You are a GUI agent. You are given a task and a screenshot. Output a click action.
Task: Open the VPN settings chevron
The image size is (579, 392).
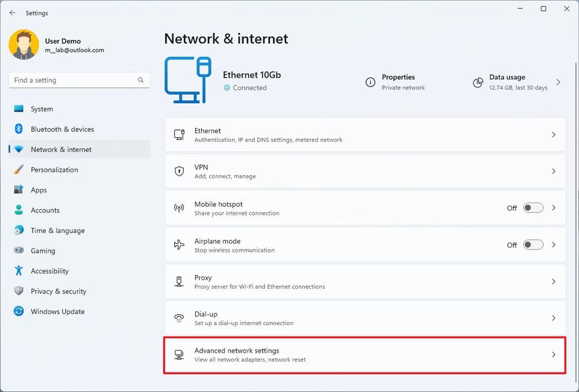pos(553,171)
